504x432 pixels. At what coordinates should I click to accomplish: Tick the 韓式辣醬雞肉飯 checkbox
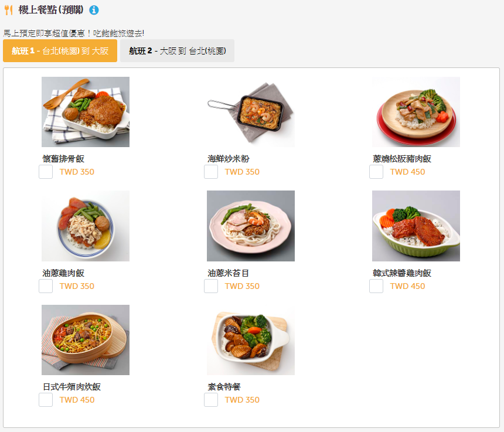coord(376,286)
